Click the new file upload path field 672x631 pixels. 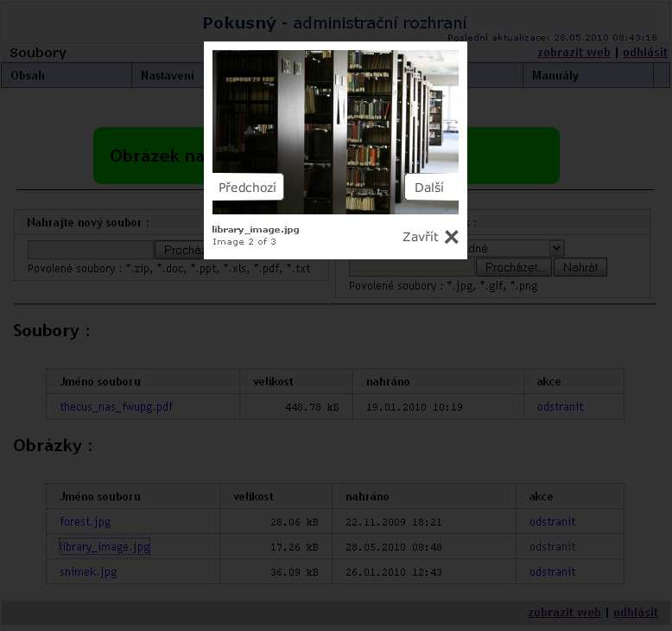click(91, 250)
